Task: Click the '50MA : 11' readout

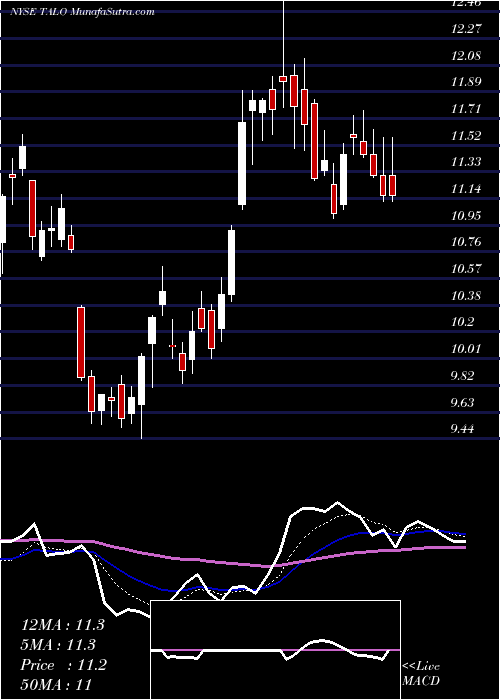Action: tap(56, 684)
